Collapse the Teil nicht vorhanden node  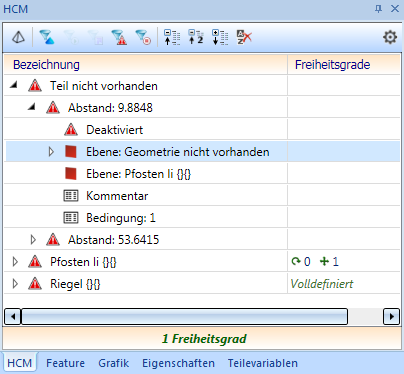click(14, 85)
